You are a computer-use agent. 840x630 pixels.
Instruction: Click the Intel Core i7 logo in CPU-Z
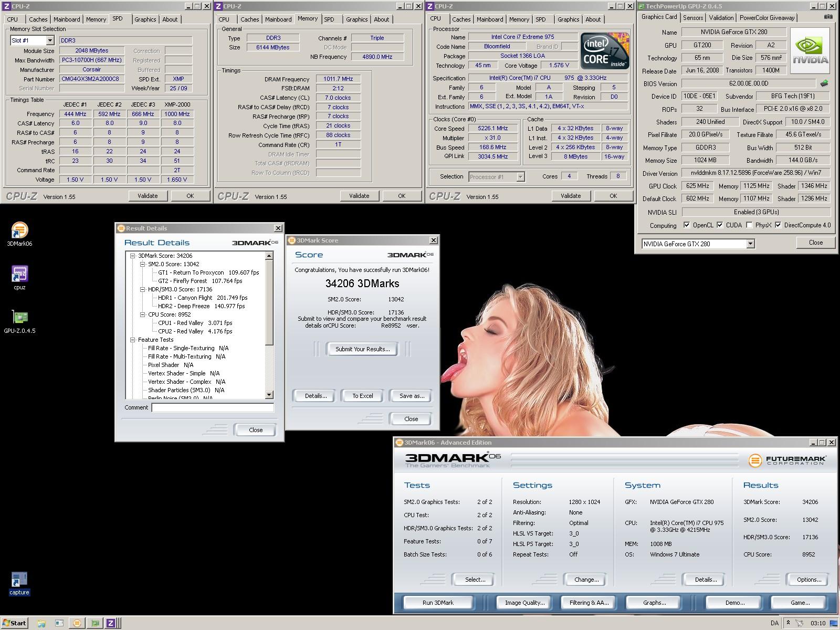tap(604, 51)
